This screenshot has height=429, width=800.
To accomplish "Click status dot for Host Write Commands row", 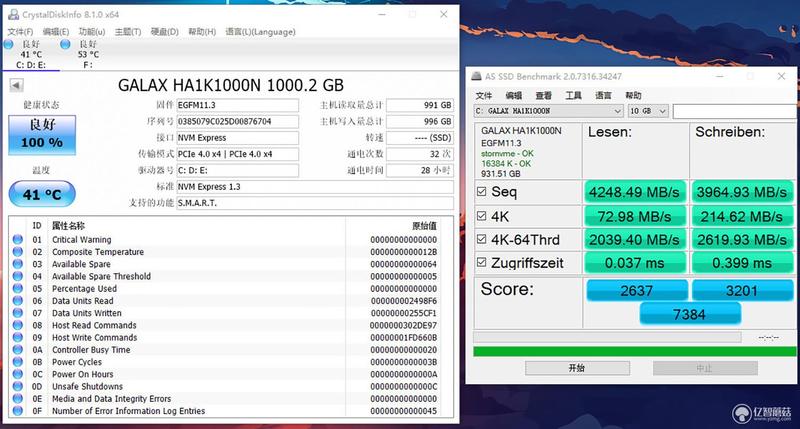I will pos(18,337).
